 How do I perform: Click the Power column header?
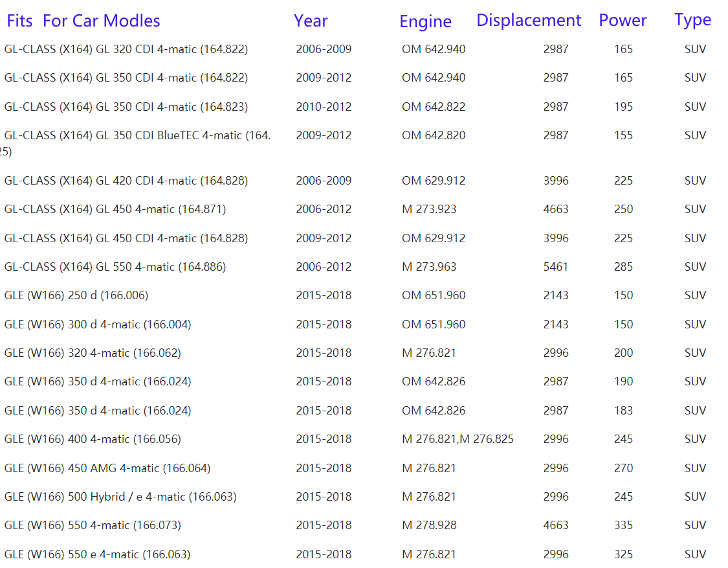click(623, 21)
